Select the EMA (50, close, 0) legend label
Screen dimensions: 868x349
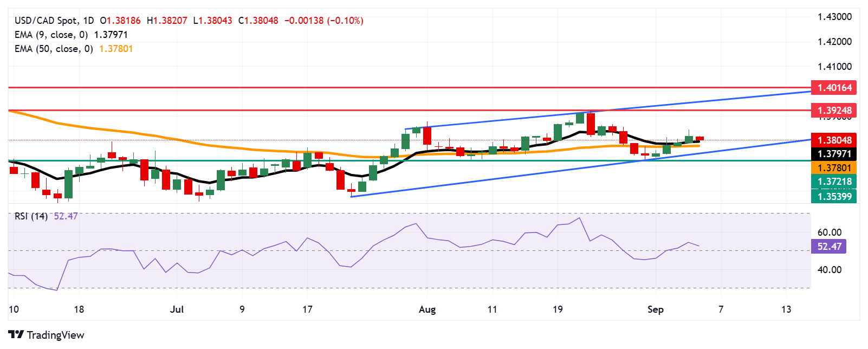coord(54,49)
